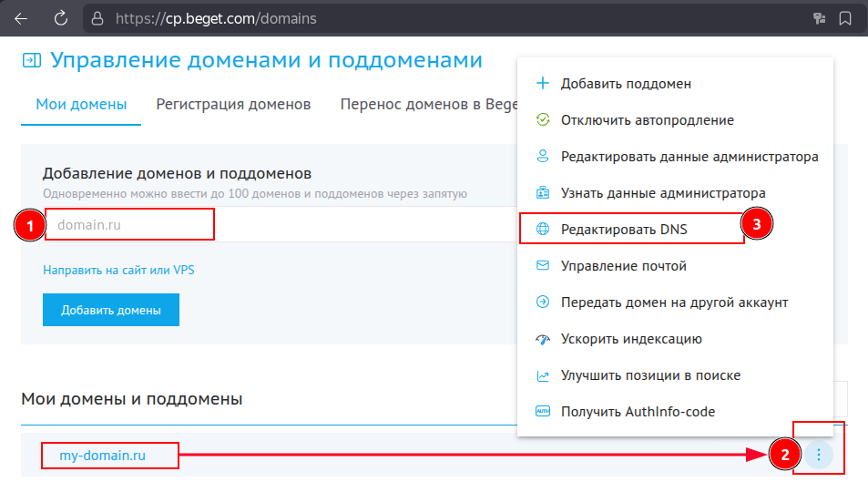This screenshot has width=868, height=482.
Task: Click the Добавить домены button
Action: pos(111,310)
